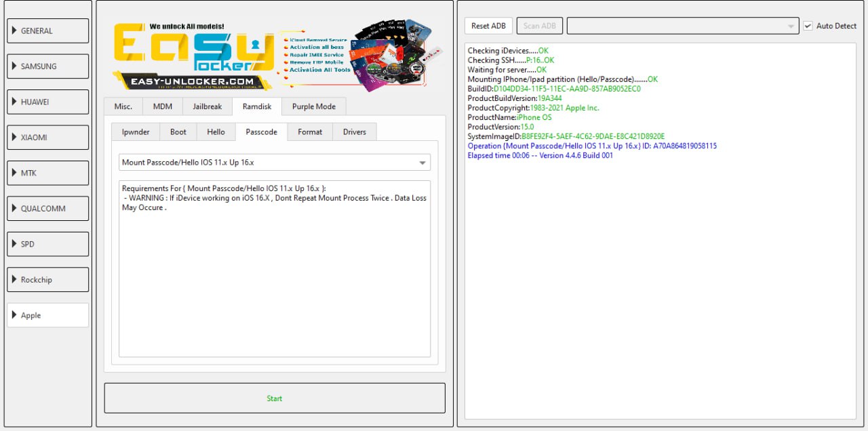Click the 'ProductBuildVersion:19A344' log line
The image size is (868, 431).
[x=515, y=98]
